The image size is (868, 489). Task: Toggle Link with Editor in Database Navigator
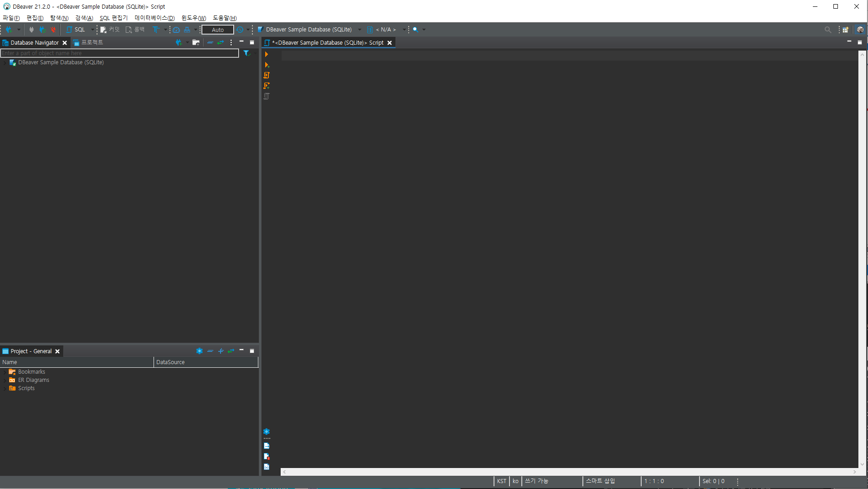click(221, 42)
